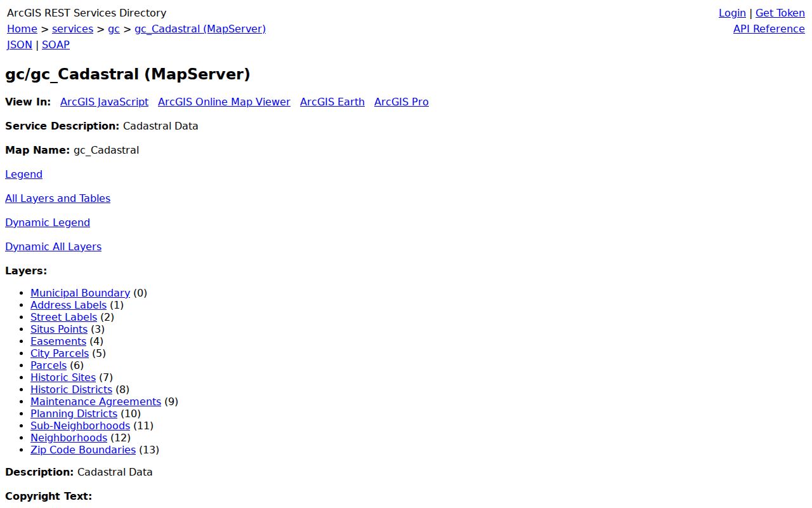Click the Get Token link

pyautogui.click(x=780, y=13)
